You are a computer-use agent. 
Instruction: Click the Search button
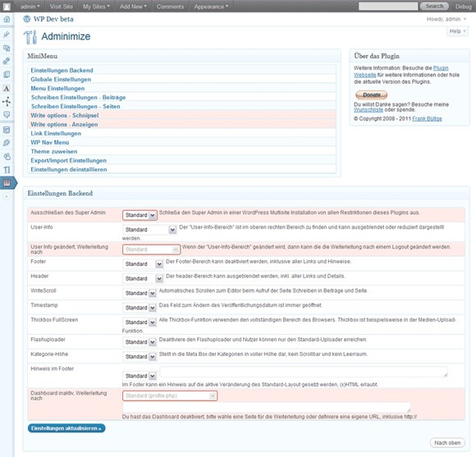pos(434,6)
